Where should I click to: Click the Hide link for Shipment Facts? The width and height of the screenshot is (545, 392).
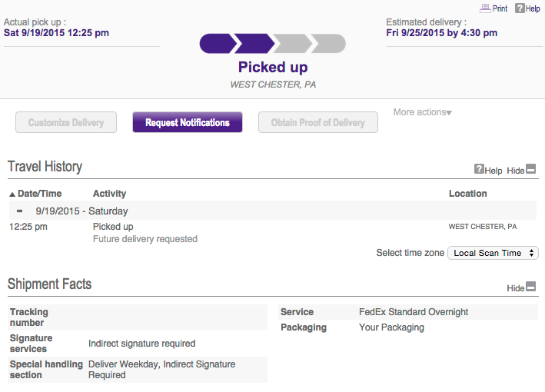[515, 288]
